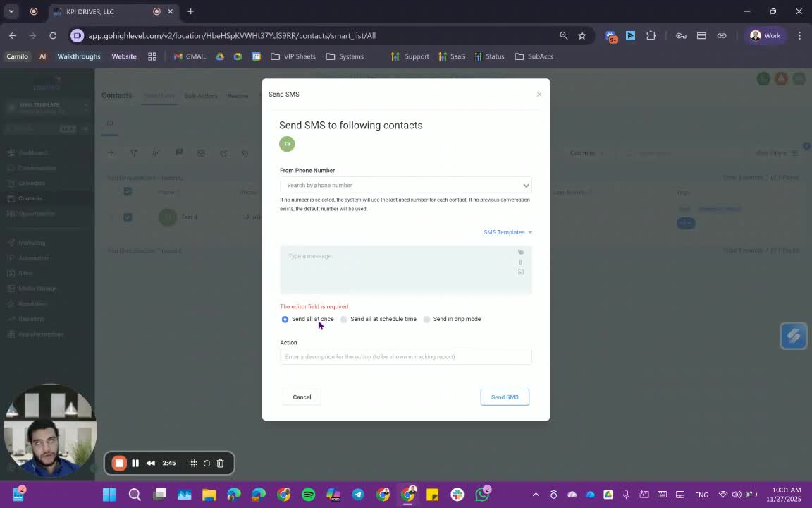Click the Action description field

pos(405,356)
